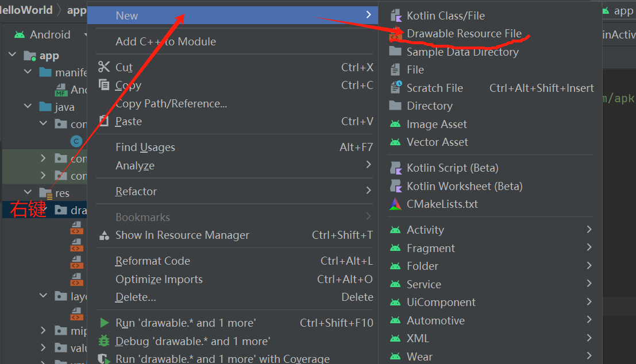
Task: Click the Kotlin Class/File icon
Action: pos(395,16)
